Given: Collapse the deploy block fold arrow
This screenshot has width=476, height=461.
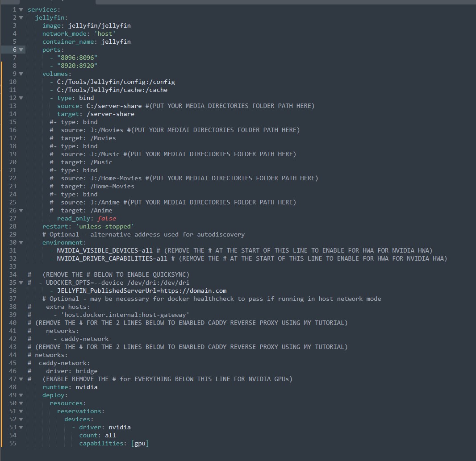Looking at the screenshot, I should [x=21, y=395].
